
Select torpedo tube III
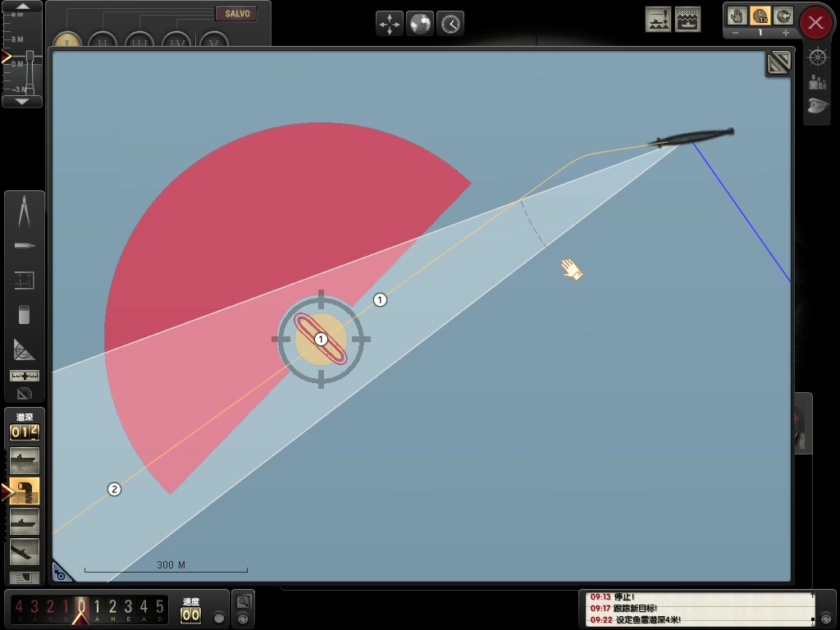click(x=140, y=41)
